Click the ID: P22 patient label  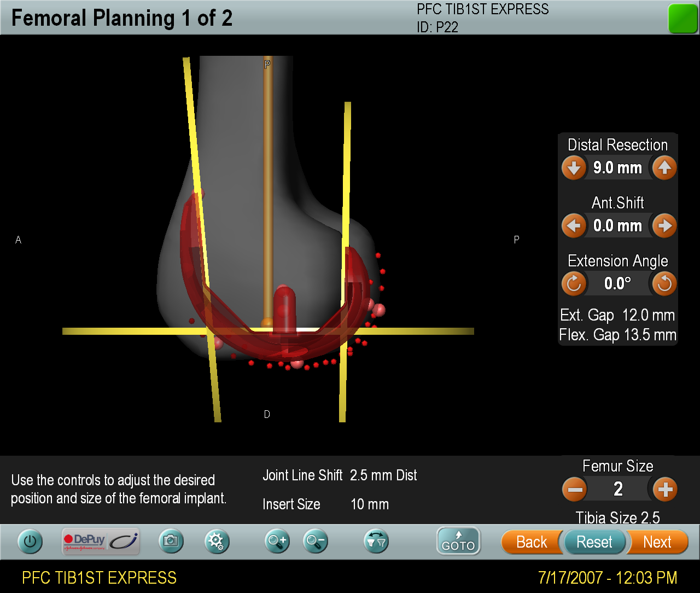437,27
